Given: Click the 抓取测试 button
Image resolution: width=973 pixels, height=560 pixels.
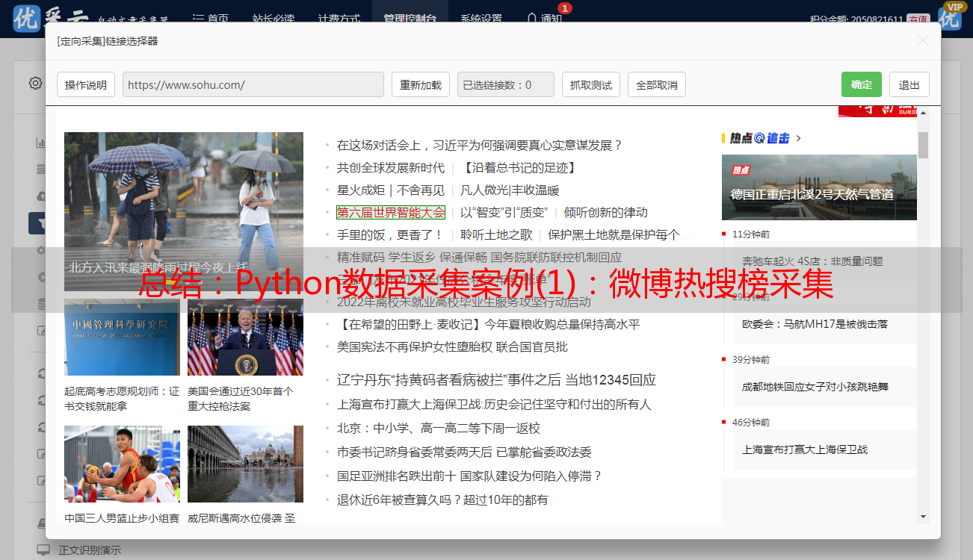Looking at the screenshot, I should pos(590,84).
